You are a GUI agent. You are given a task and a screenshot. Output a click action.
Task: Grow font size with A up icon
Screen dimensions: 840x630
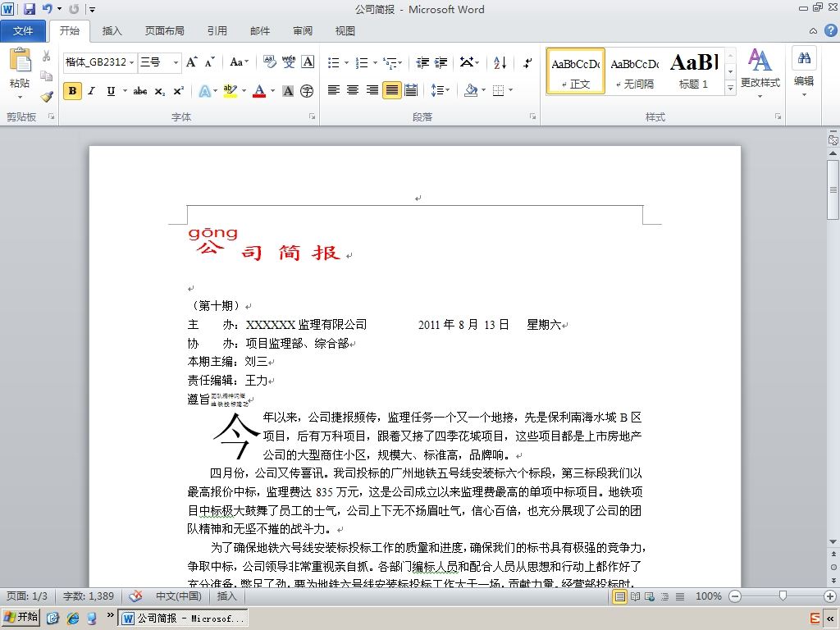pos(191,62)
